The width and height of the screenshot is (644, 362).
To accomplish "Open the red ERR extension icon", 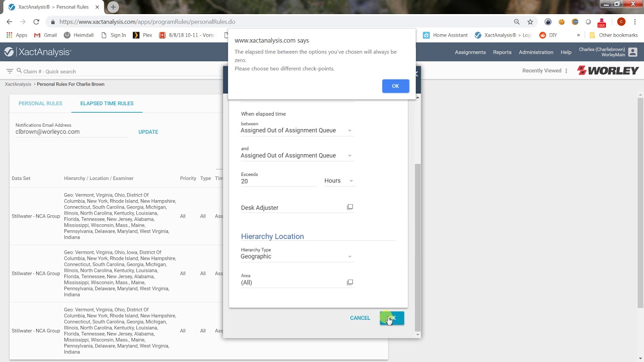I will 601,22.
